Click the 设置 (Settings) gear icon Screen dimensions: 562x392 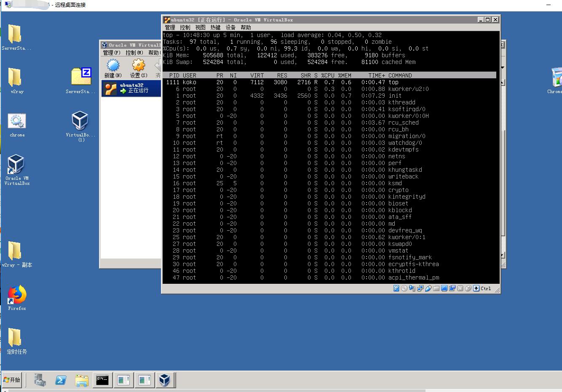138,67
